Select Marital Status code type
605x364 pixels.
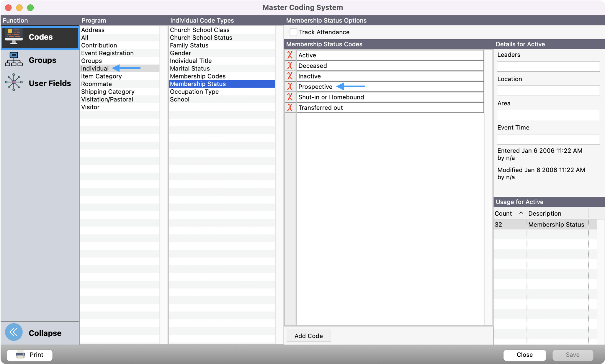(x=190, y=68)
